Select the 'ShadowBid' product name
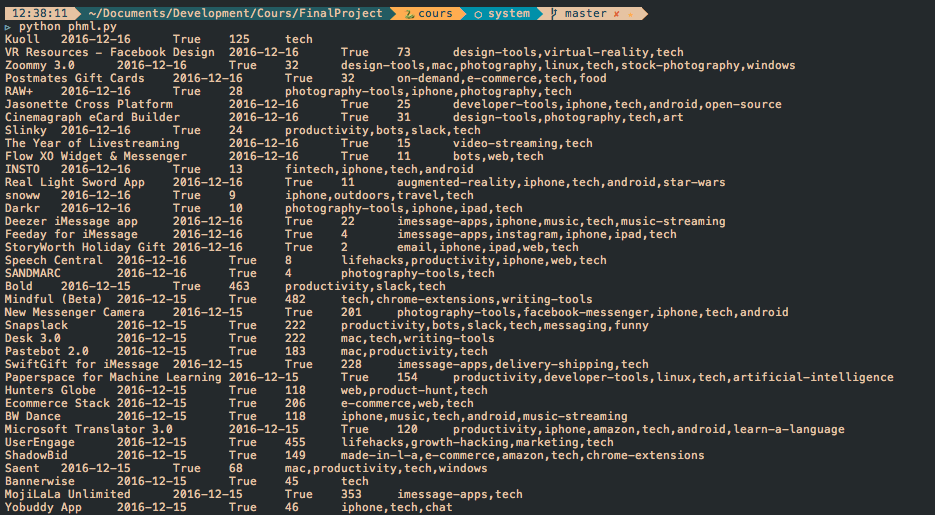935x515 pixels. (36, 455)
